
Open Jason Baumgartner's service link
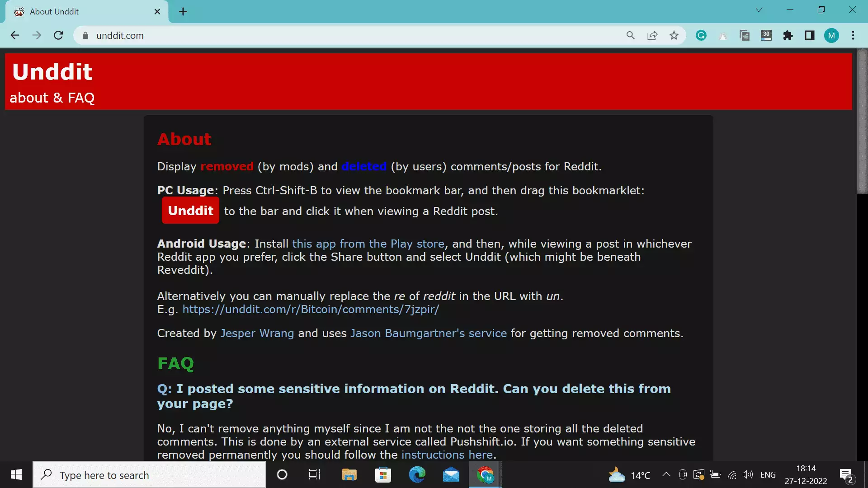coord(428,333)
